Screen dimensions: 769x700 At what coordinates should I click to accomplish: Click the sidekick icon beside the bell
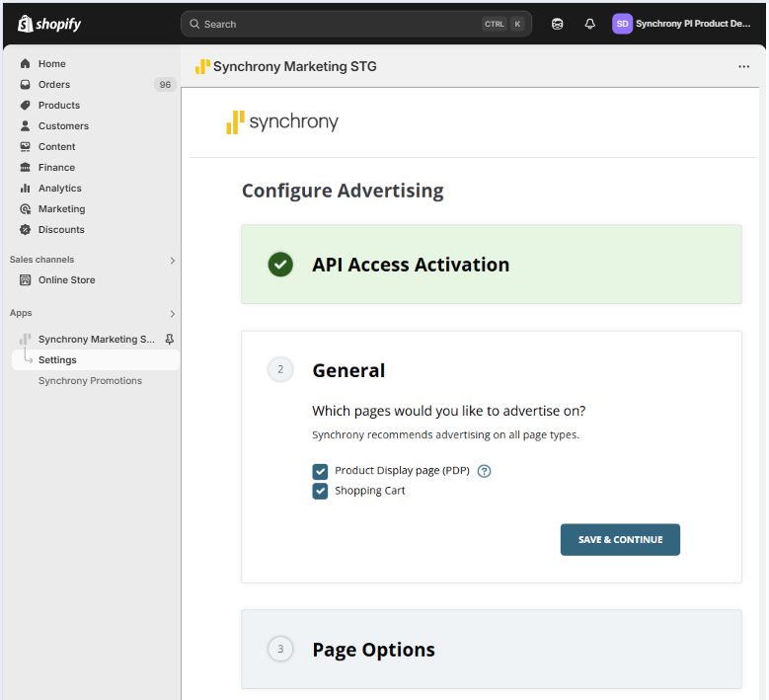point(558,24)
